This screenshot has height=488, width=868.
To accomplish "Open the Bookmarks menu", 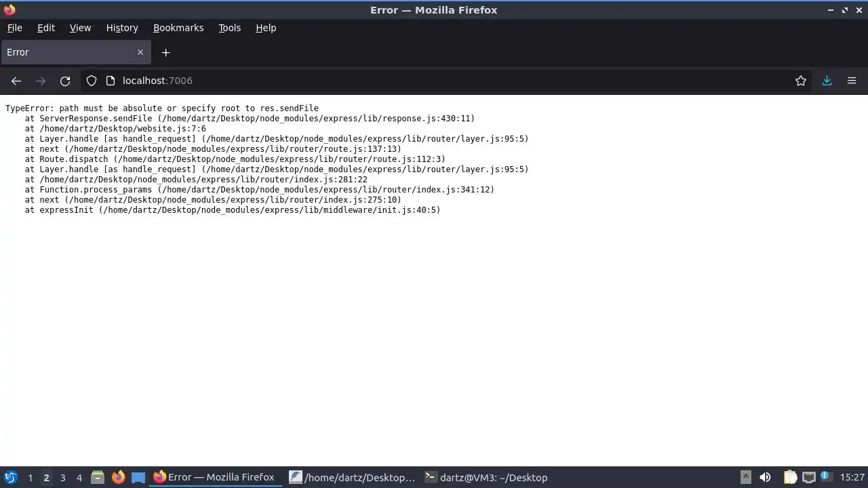I will click(178, 28).
